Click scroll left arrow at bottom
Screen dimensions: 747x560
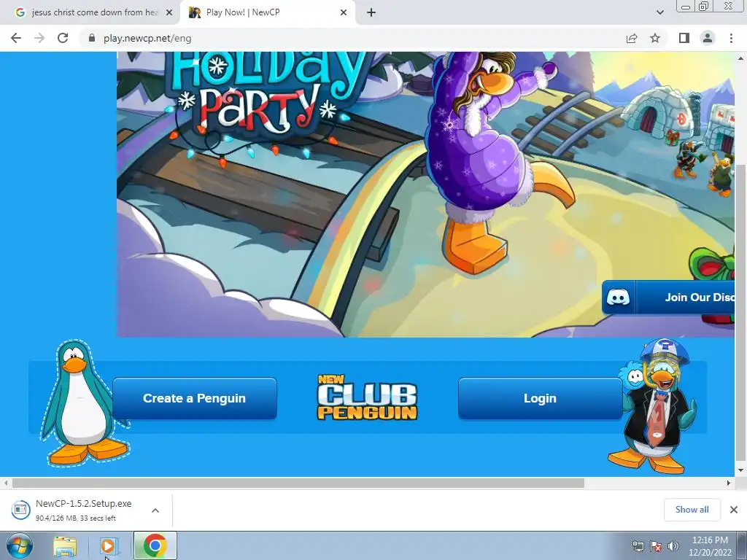click(x=5, y=483)
